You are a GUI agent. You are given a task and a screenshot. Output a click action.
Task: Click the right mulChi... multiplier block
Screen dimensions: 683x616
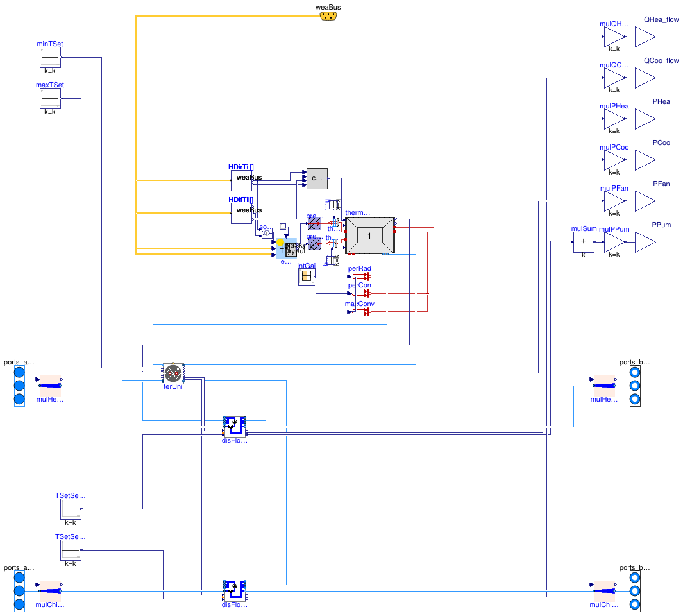604,591
